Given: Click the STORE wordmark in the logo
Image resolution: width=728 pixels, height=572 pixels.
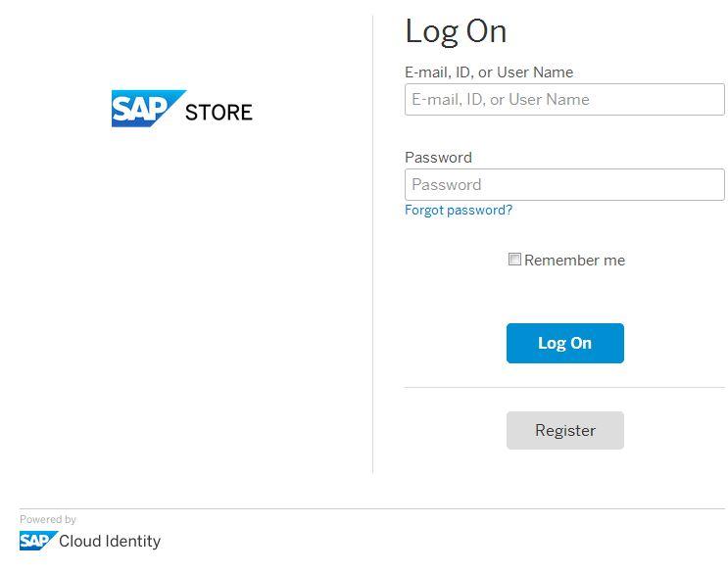Looking at the screenshot, I should point(218,113).
